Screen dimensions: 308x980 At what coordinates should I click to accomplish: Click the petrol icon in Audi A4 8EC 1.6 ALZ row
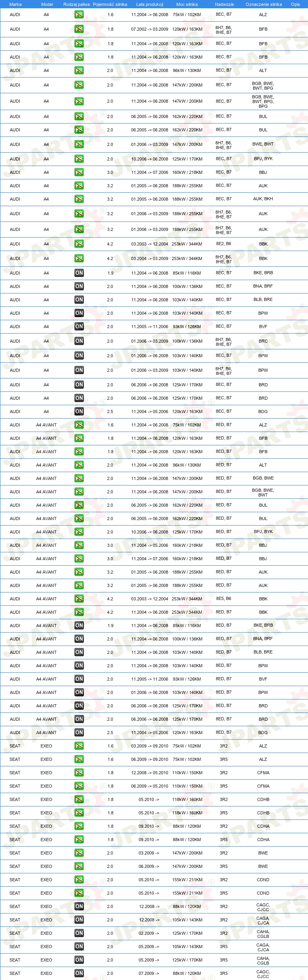(79, 15)
